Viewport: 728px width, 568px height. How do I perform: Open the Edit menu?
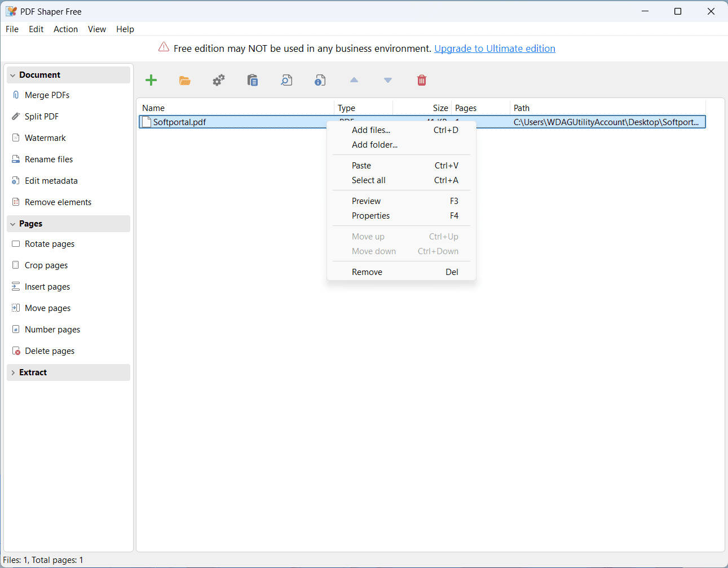coord(36,29)
